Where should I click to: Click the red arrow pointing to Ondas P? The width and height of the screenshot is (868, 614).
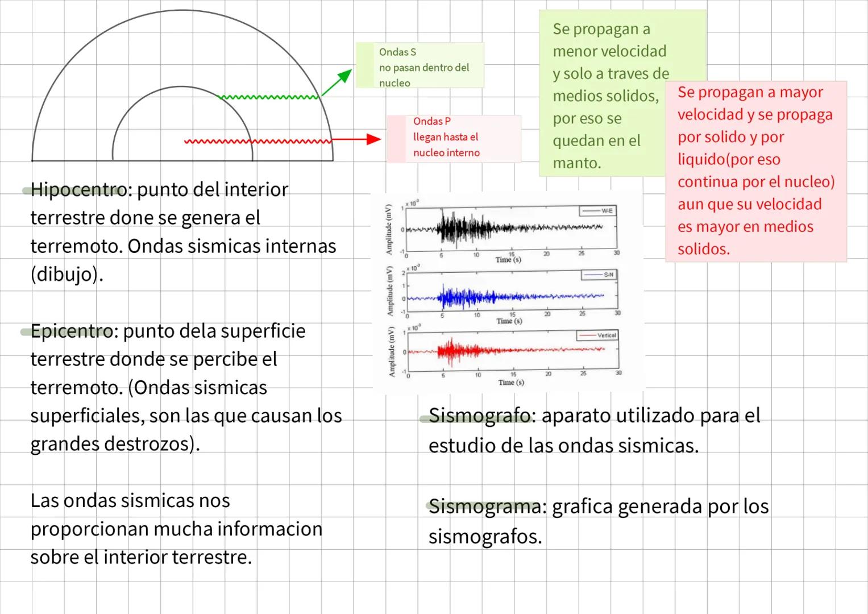357,139
